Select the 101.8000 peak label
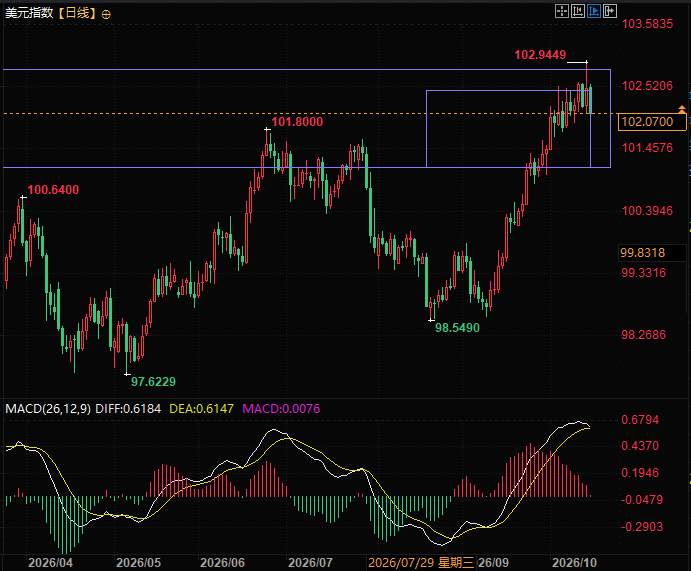This screenshot has width=691, height=571. pyautogui.click(x=297, y=122)
